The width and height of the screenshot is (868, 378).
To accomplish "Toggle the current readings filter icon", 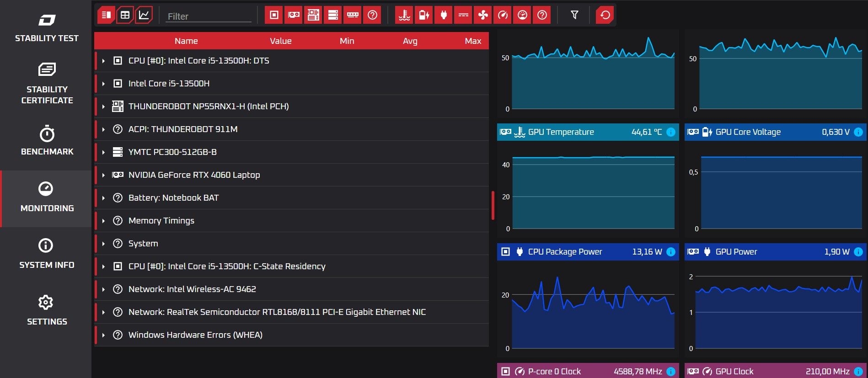I will click(463, 15).
